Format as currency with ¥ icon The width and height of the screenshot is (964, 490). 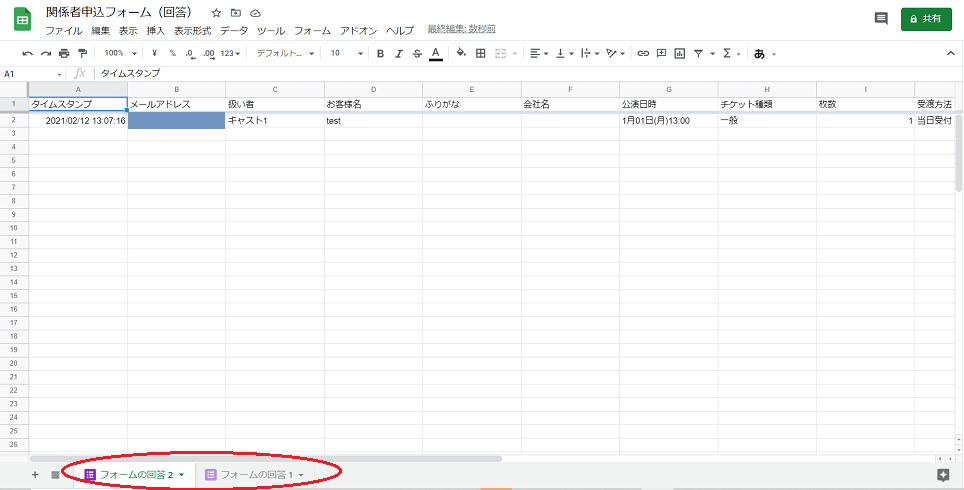tap(154, 53)
